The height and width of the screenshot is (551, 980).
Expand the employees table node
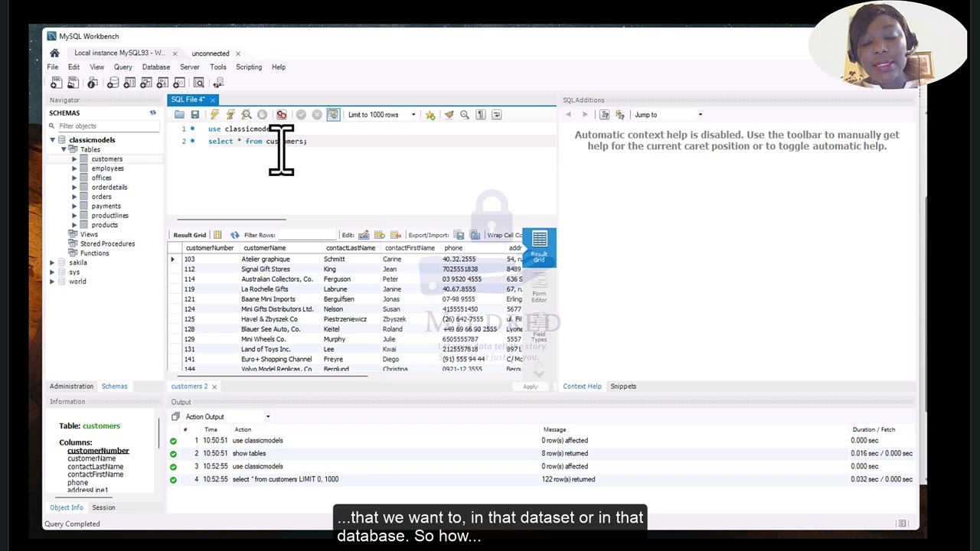click(74, 168)
